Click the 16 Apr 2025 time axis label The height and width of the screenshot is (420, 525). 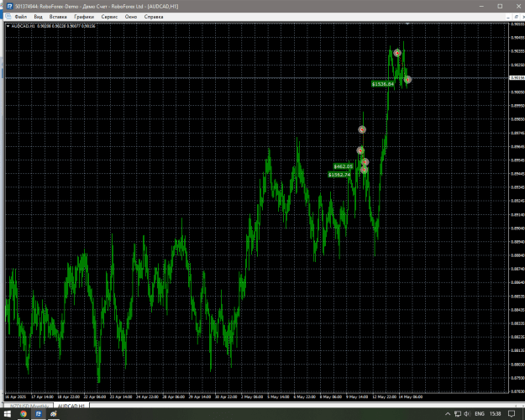(15, 396)
